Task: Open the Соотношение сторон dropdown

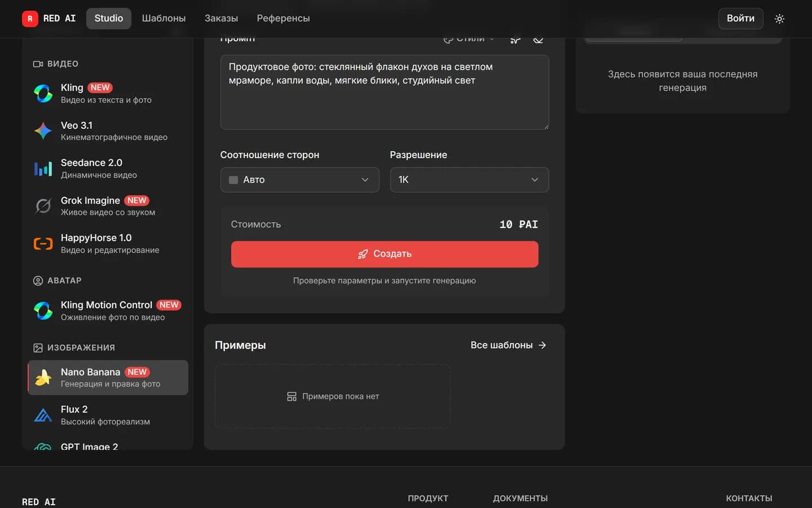Action: (x=299, y=179)
